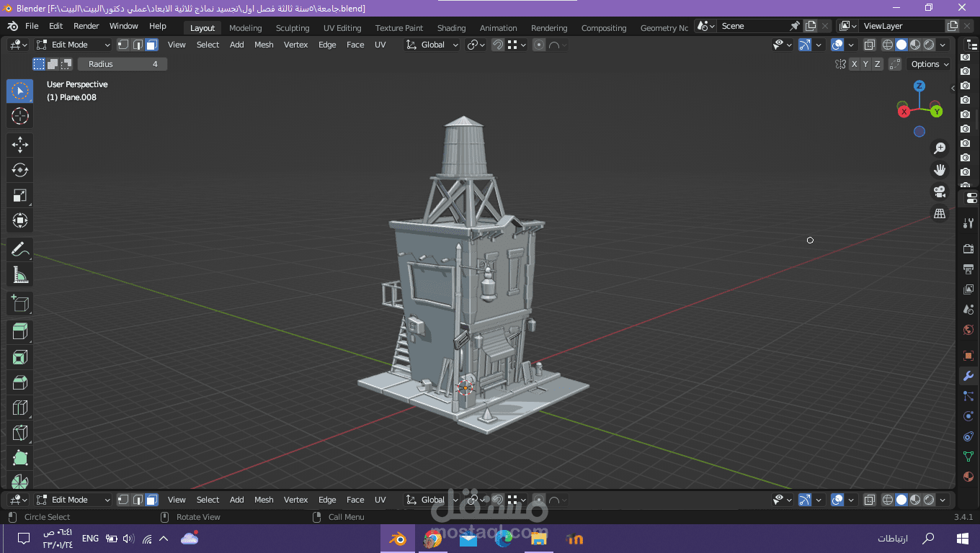Open the Windows Start button on the taskbar
The width and height of the screenshot is (980, 553).
point(962,539)
